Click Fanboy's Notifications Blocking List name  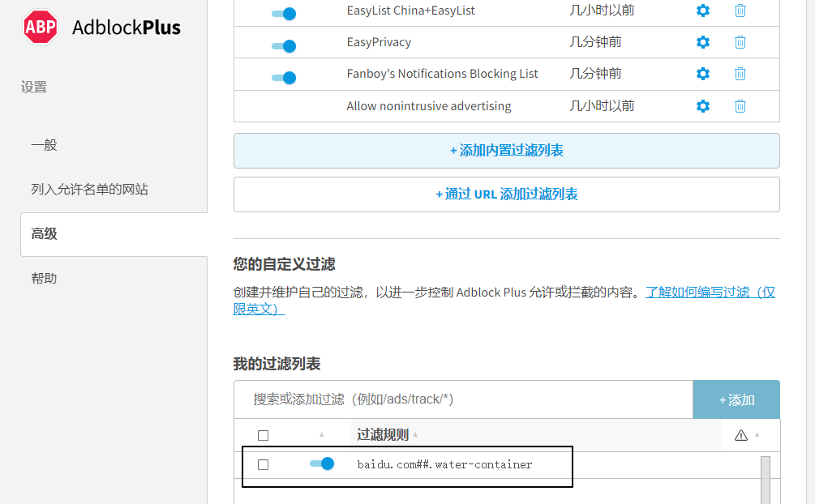[442, 74]
